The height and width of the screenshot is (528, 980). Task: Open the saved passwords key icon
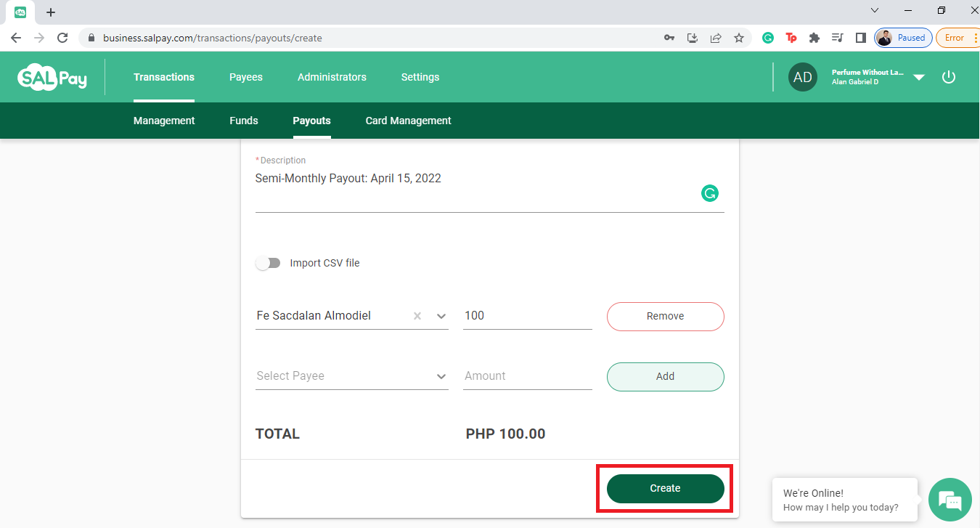pyautogui.click(x=669, y=38)
